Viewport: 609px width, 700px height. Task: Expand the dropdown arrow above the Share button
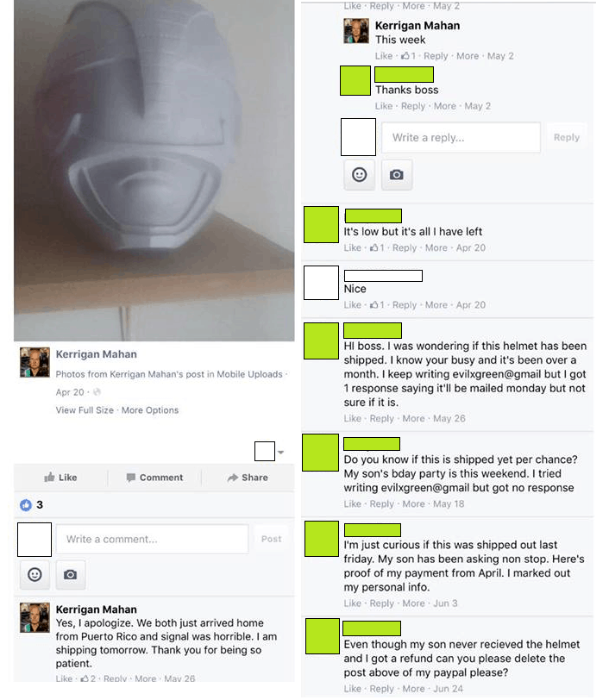280,452
